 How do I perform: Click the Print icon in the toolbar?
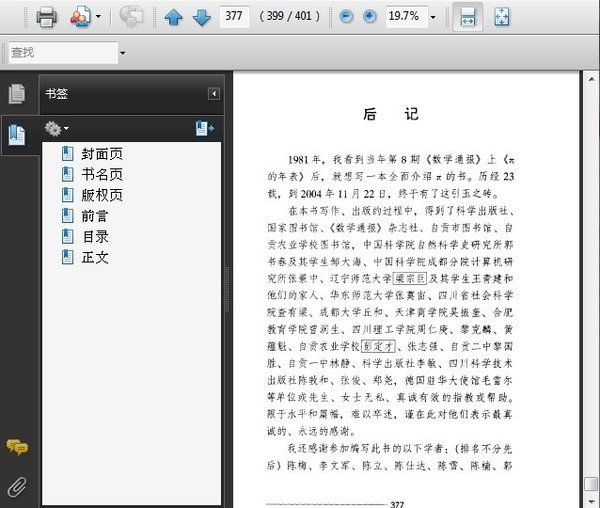tap(46, 17)
